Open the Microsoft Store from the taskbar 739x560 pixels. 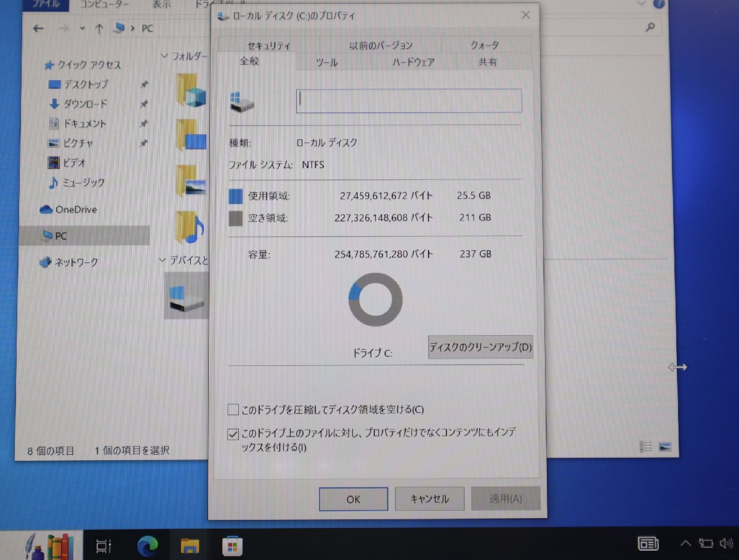click(x=232, y=545)
